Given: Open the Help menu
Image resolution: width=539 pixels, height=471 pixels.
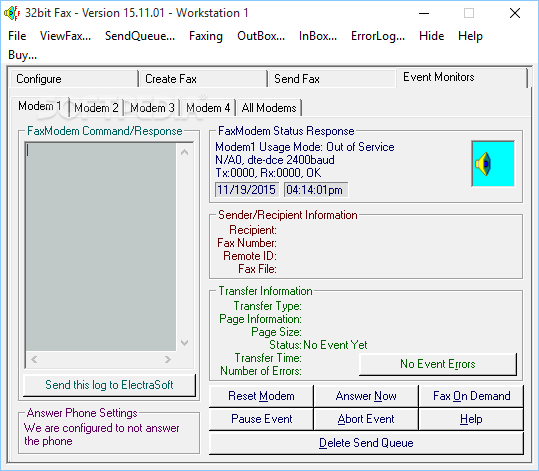Looking at the screenshot, I should (470, 36).
